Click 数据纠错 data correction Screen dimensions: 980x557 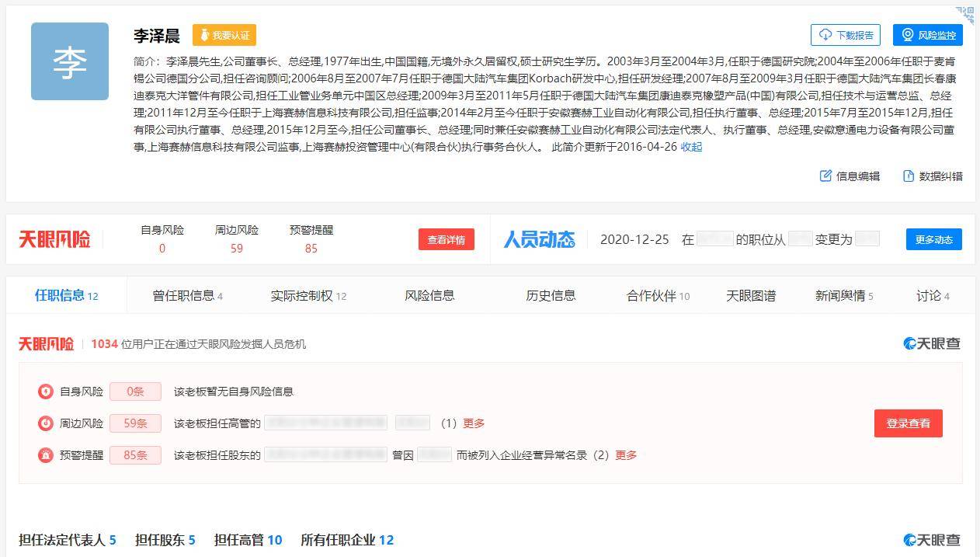tap(933, 176)
